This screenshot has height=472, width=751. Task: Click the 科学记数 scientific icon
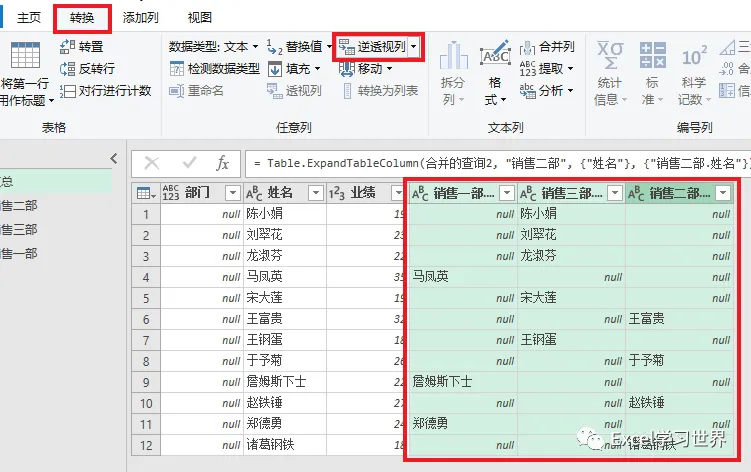694,56
